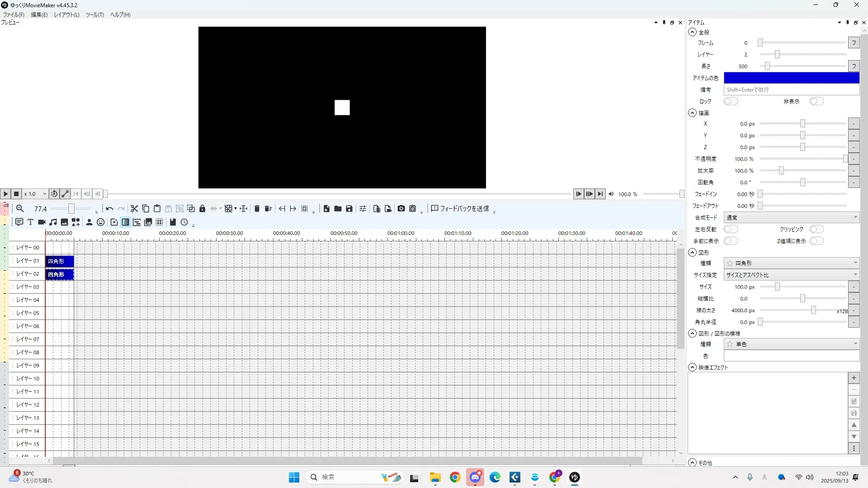This screenshot has width=868, height=488.
Task: Save the project with the floppy disk icon
Action: 349,208
